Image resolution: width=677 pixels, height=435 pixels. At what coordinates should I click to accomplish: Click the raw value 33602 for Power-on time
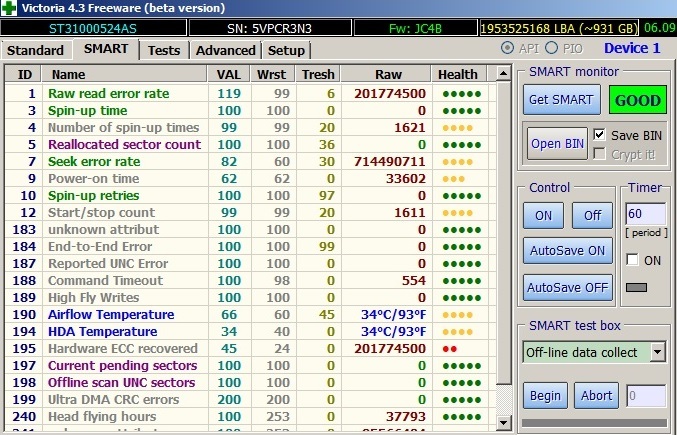406,178
